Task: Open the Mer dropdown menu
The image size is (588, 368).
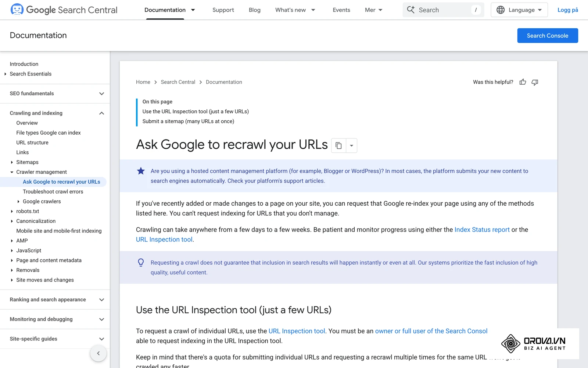Action: pyautogui.click(x=373, y=10)
